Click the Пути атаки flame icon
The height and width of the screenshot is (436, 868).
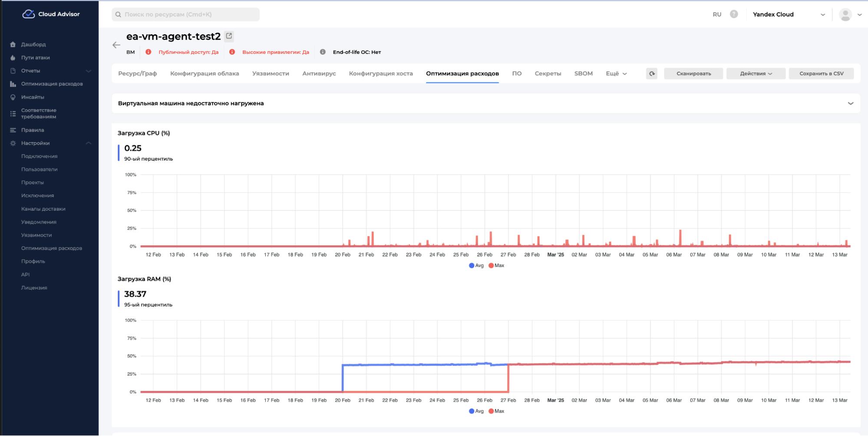coord(13,58)
